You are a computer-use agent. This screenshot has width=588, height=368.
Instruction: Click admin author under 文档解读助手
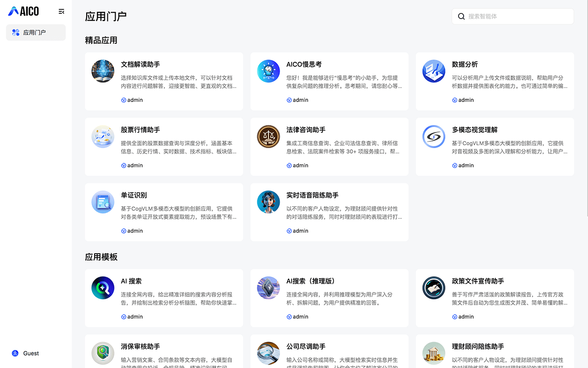(x=132, y=100)
